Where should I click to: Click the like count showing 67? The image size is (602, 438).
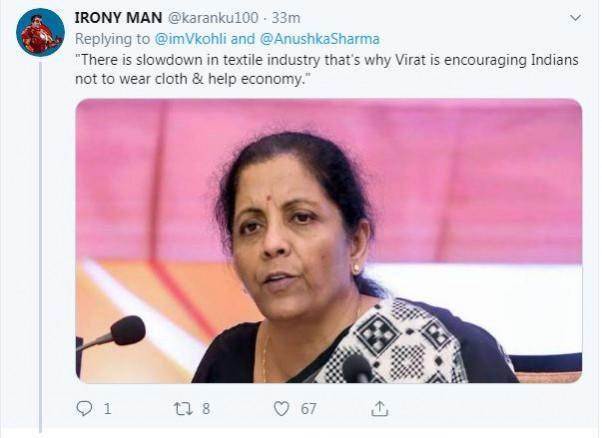pos(308,408)
